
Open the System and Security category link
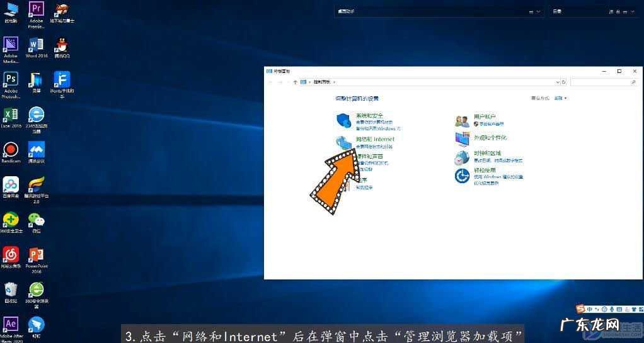[x=370, y=116]
